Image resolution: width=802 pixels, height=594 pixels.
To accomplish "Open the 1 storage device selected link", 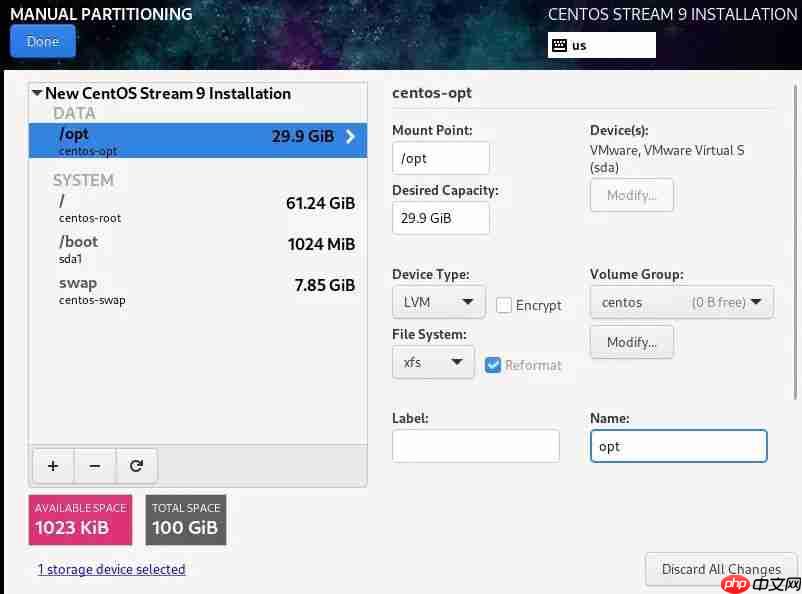I will [x=111, y=569].
